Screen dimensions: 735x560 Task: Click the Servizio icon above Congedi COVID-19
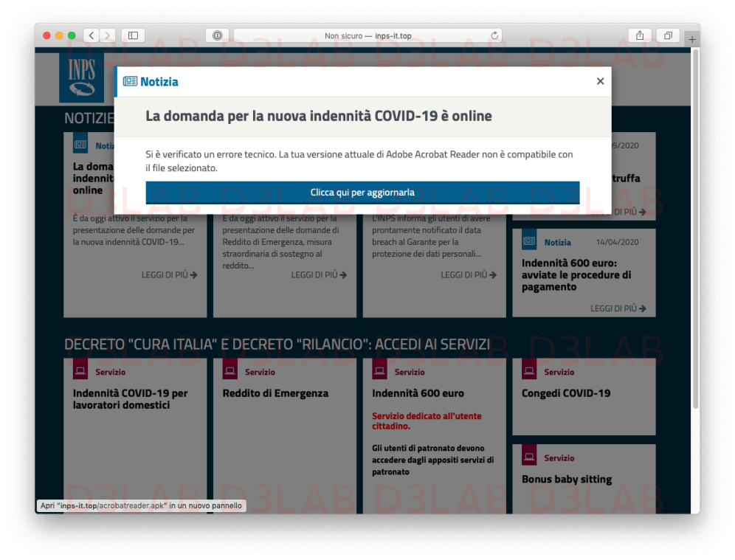[529, 370]
